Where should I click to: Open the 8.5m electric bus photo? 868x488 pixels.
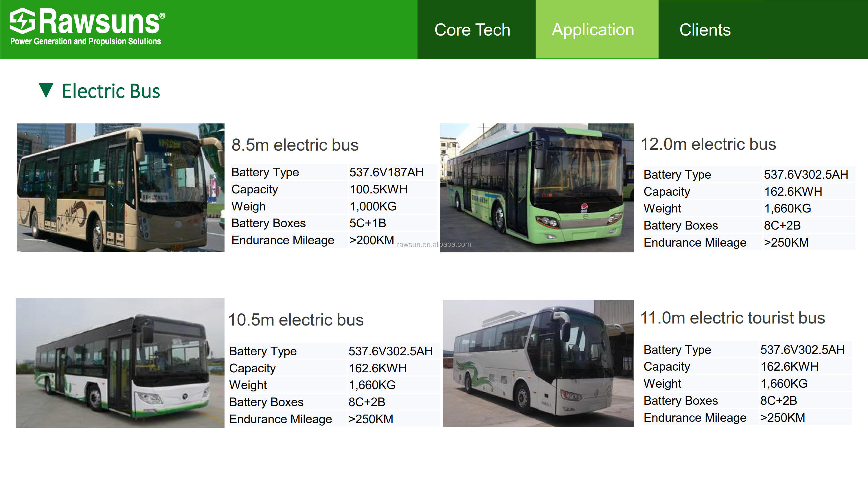click(121, 187)
